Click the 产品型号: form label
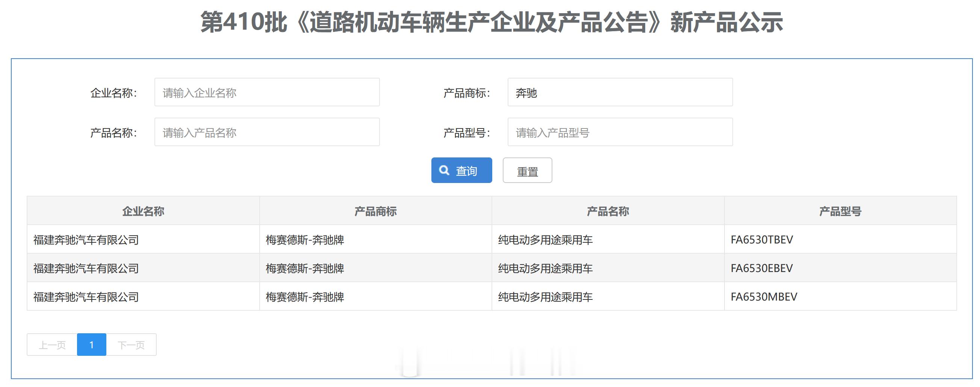This screenshot has height=387, width=980. tap(467, 132)
